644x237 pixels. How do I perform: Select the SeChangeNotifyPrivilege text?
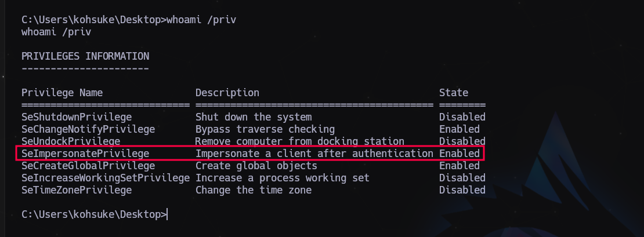point(88,129)
